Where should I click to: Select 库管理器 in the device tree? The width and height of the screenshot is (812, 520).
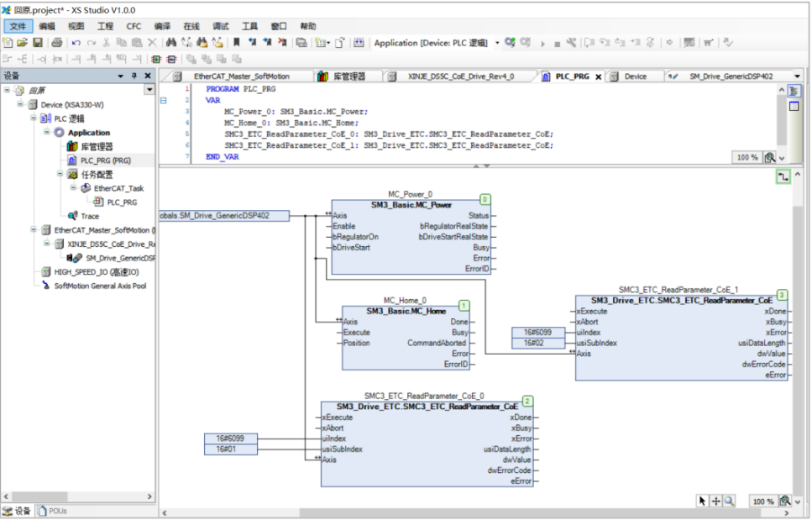tap(97, 146)
